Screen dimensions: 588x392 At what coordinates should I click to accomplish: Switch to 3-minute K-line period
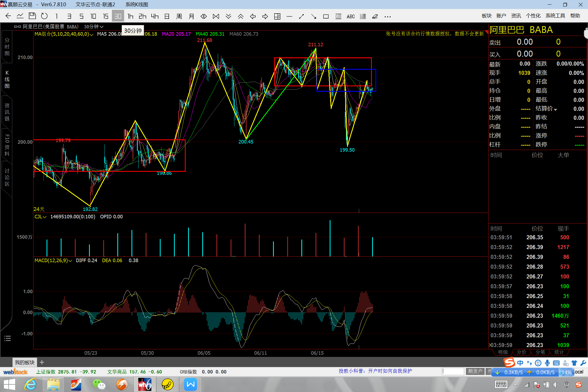[x=69, y=16]
